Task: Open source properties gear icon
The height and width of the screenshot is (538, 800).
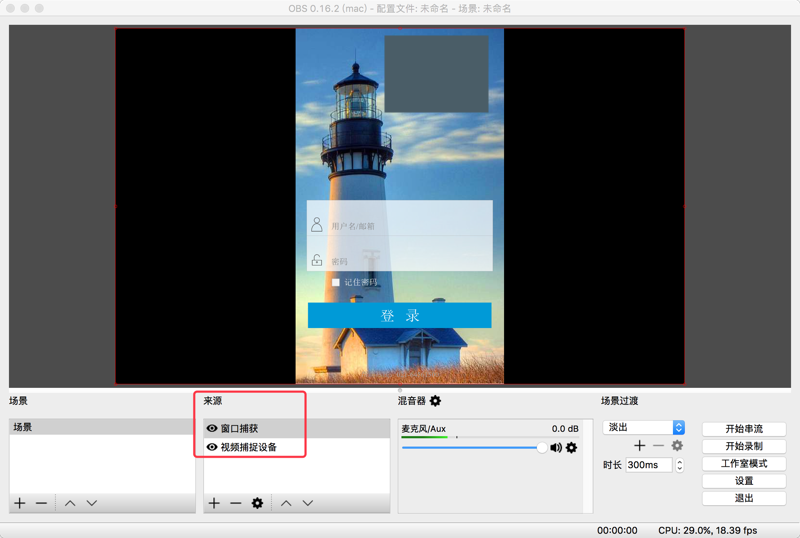Action: pos(257,503)
